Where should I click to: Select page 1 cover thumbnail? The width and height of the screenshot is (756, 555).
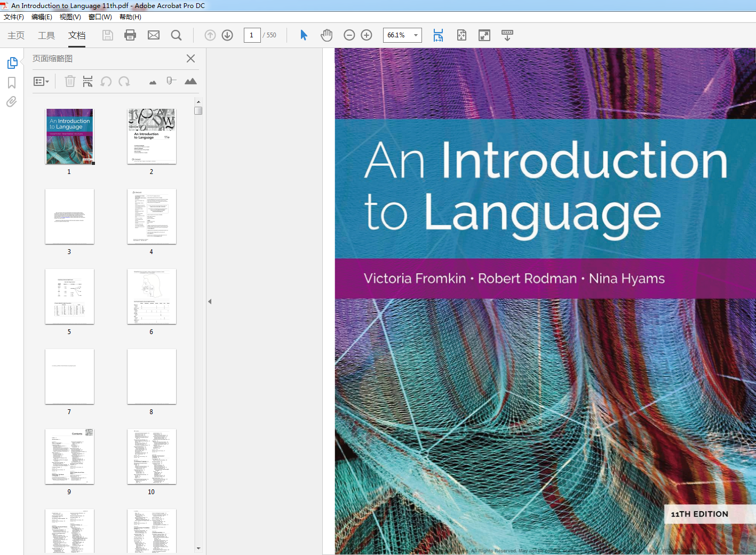click(x=69, y=137)
